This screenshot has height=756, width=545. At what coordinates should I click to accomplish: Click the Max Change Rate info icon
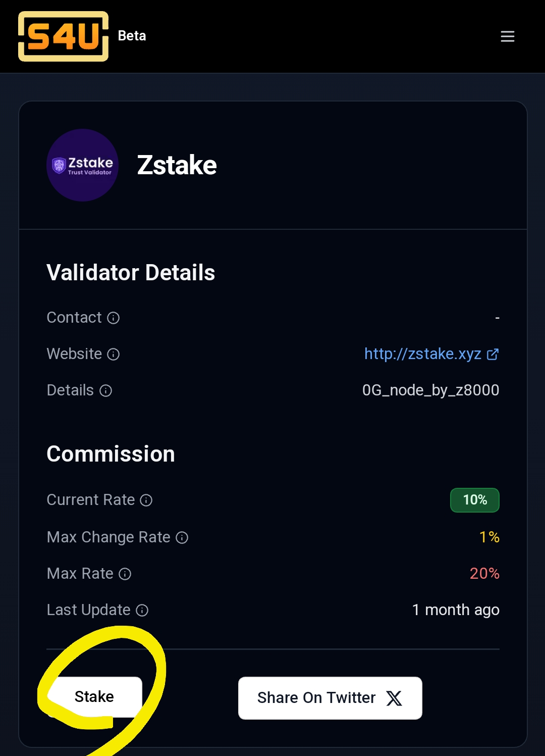tap(182, 537)
